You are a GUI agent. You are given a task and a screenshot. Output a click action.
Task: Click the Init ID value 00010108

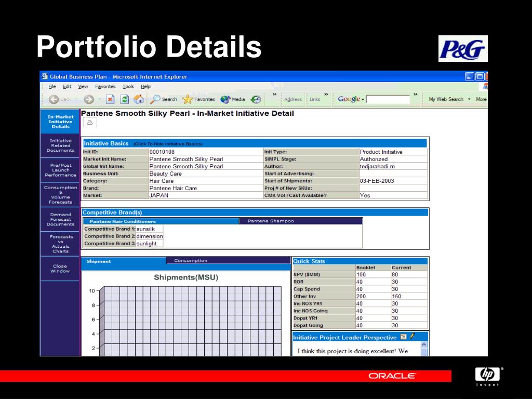[162, 152]
